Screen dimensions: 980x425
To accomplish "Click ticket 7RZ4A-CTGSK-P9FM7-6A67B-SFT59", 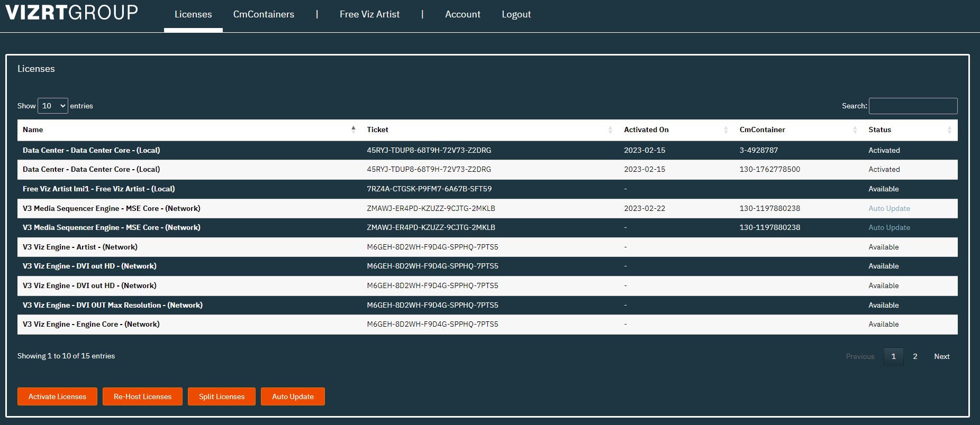I will 429,189.
